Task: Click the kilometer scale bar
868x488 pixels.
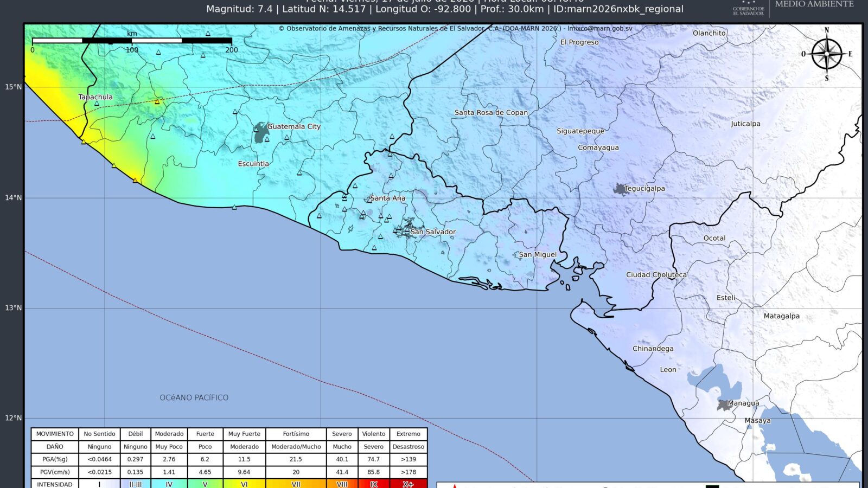Action: 132,41
